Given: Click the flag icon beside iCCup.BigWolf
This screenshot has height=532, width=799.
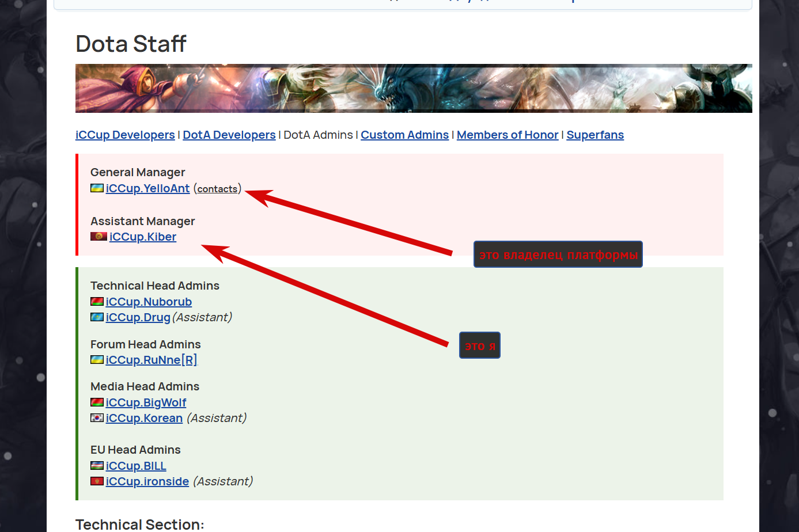Looking at the screenshot, I should [97, 402].
